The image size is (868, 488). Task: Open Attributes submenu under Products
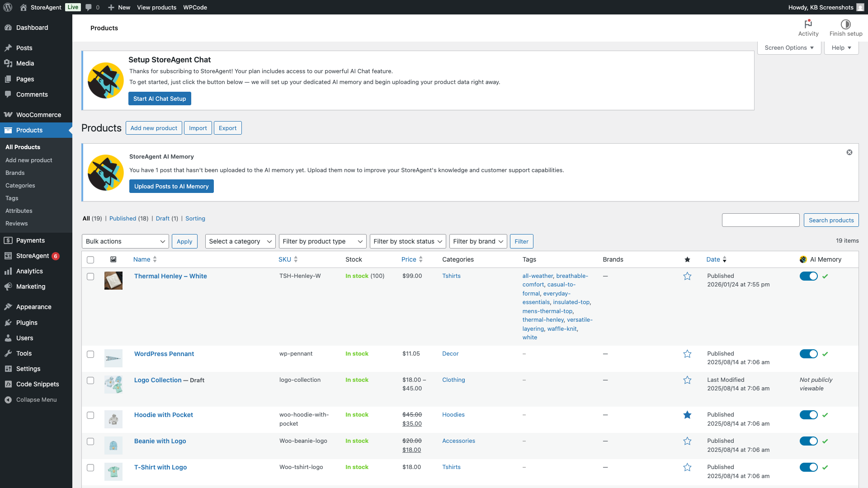coord(19,211)
